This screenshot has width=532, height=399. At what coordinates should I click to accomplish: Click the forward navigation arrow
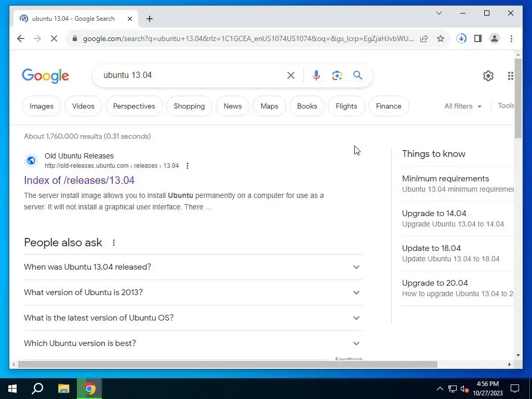pos(37,38)
